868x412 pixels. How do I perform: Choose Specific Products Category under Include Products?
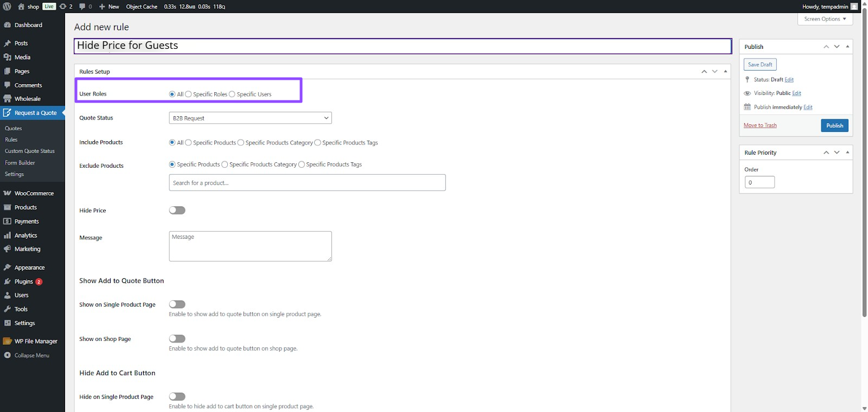pos(241,143)
